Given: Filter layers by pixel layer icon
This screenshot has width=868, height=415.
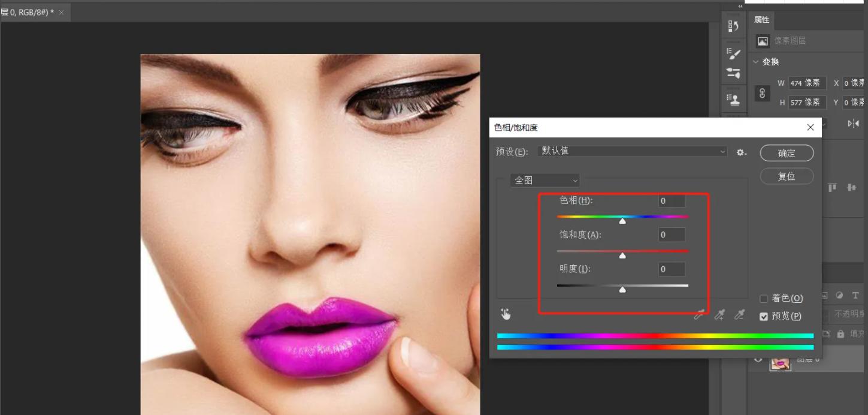Looking at the screenshot, I should point(825,295).
